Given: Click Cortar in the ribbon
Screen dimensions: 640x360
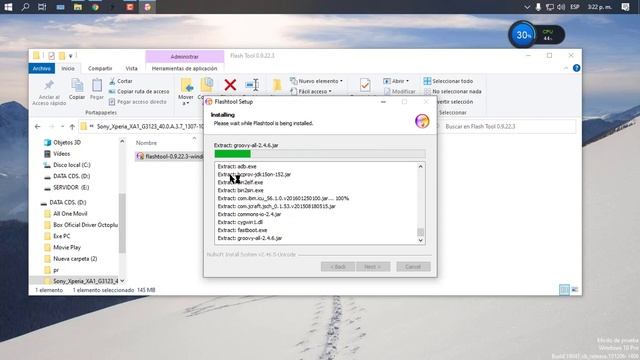Looking at the screenshot, I should tap(121, 81).
